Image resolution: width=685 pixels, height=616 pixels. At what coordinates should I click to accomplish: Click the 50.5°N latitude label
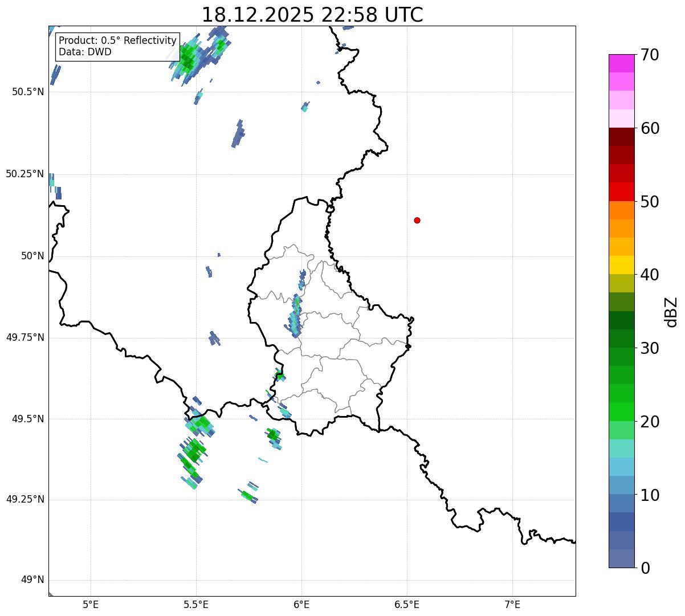click(x=28, y=92)
